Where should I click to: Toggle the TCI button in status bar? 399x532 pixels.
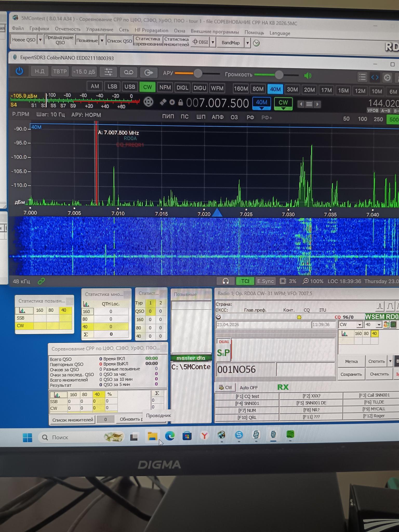click(245, 281)
